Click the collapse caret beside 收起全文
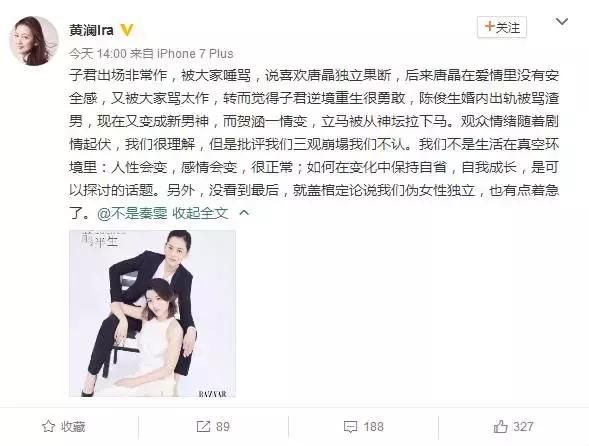The width and height of the screenshot is (589, 446). [244, 213]
